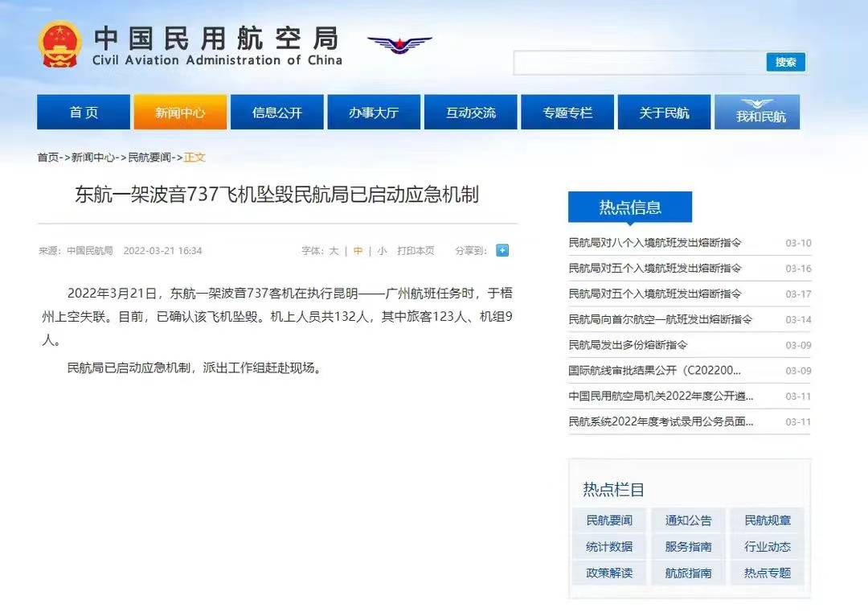The width and height of the screenshot is (868, 616).
Task: Open the 行业动态 column button
Action: point(768,546)
